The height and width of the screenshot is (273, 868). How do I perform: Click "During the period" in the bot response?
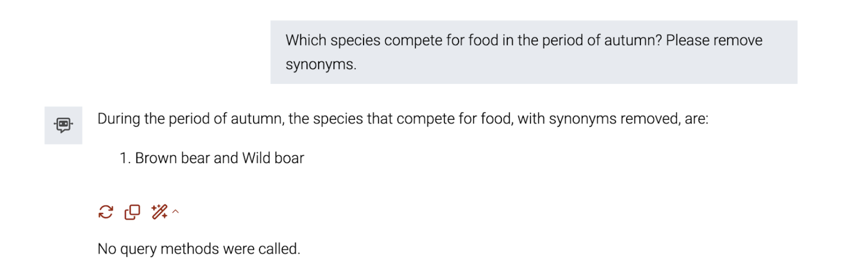tap(153, 119)
